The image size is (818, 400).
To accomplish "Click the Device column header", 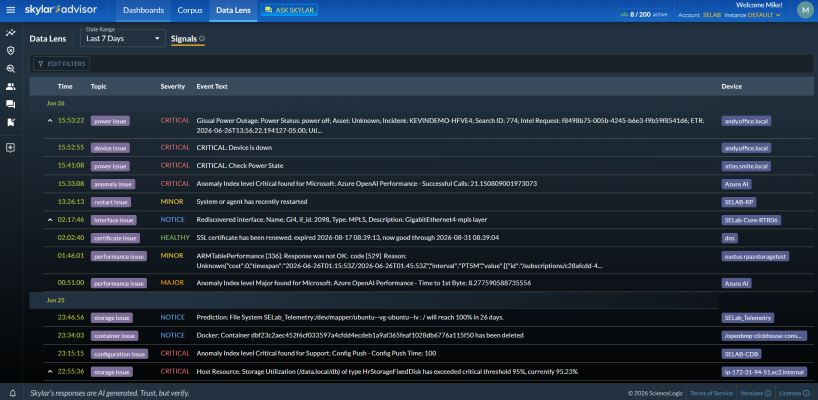I will tap(731, 87).
